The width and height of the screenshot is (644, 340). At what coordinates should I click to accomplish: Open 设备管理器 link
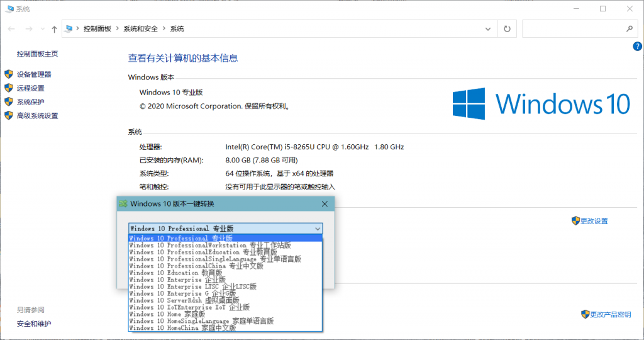pos(34,74)
